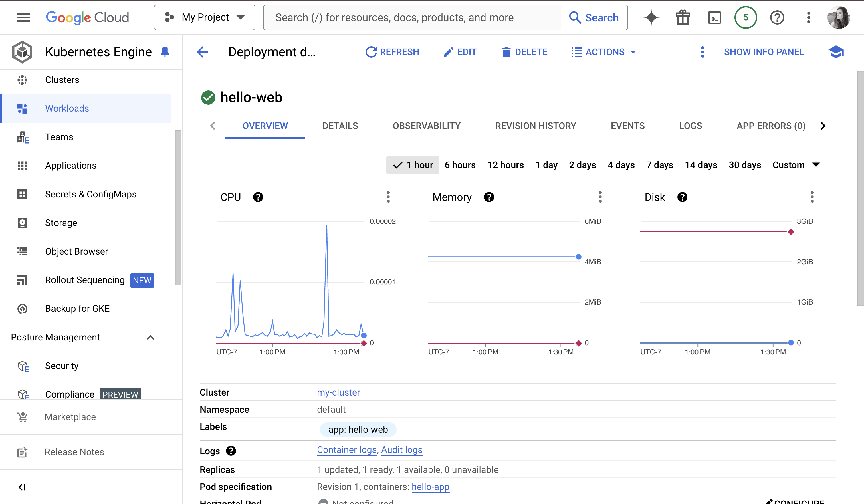Unpin Kubernetes Engine with the pin icon

(165, 52)
